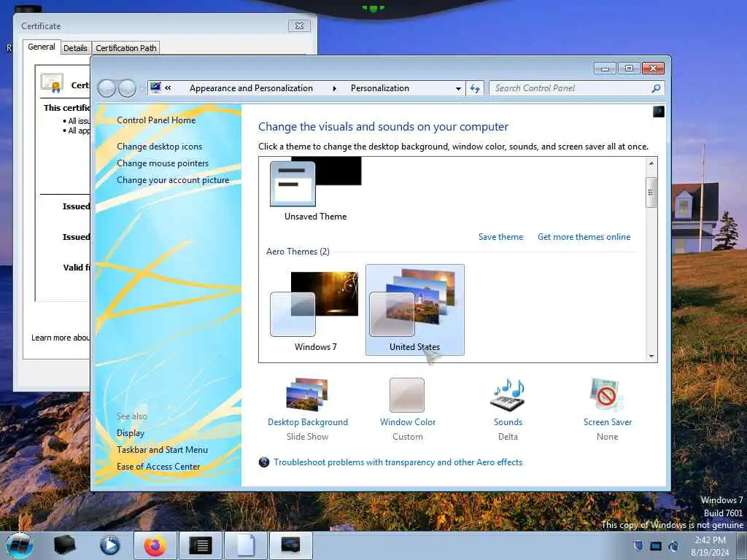The width and height of the screenshot is (747, 560).
Task: Switch to Certification Path tab
Action: click(125, 48)
